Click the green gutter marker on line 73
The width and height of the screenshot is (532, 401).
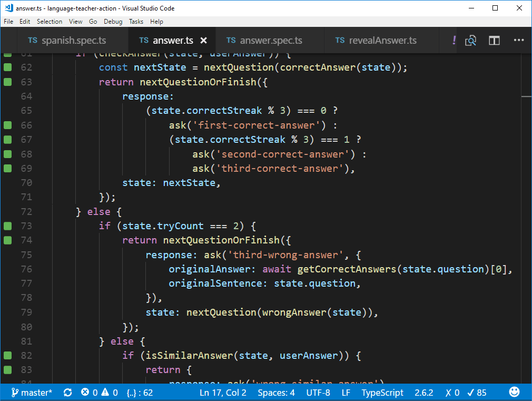tap(7, 226)
